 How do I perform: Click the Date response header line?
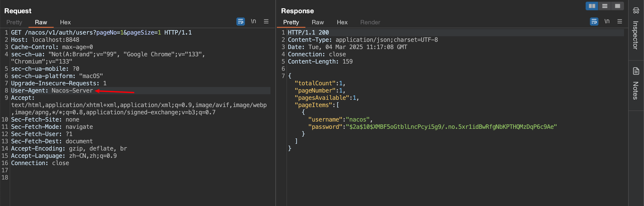(x=348, y=47)
